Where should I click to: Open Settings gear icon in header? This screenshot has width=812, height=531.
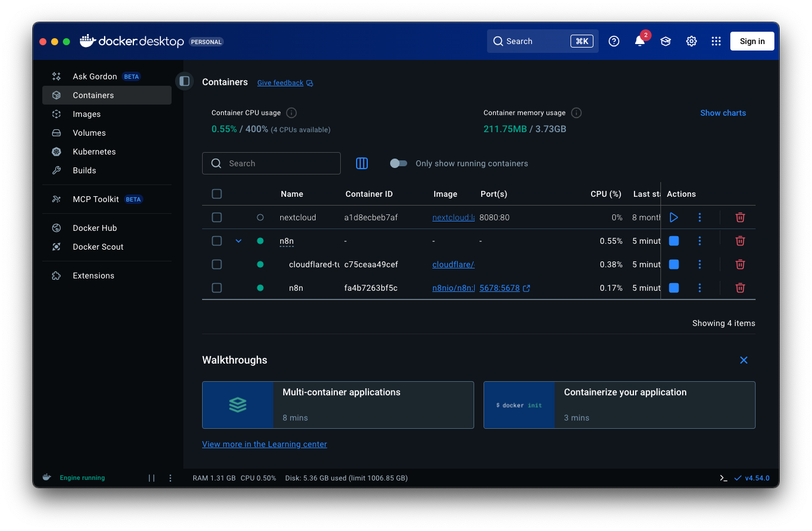coord(692,41)
